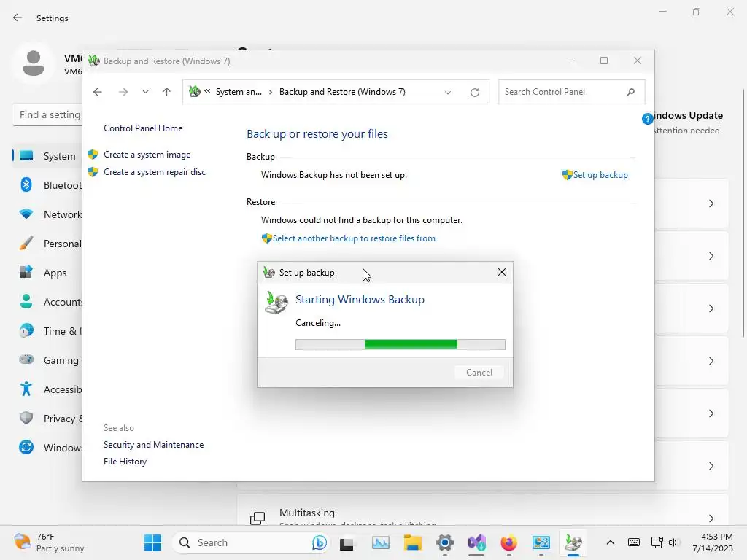Click the Backup and Restore breadcrumb
747x560 pixels.
tap(342, 92)
